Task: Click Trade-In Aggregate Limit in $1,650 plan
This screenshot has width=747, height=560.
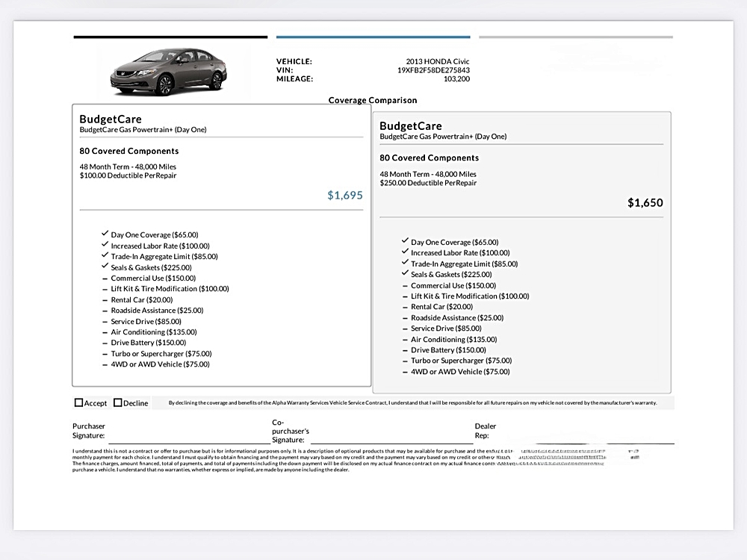Action: 465,264
